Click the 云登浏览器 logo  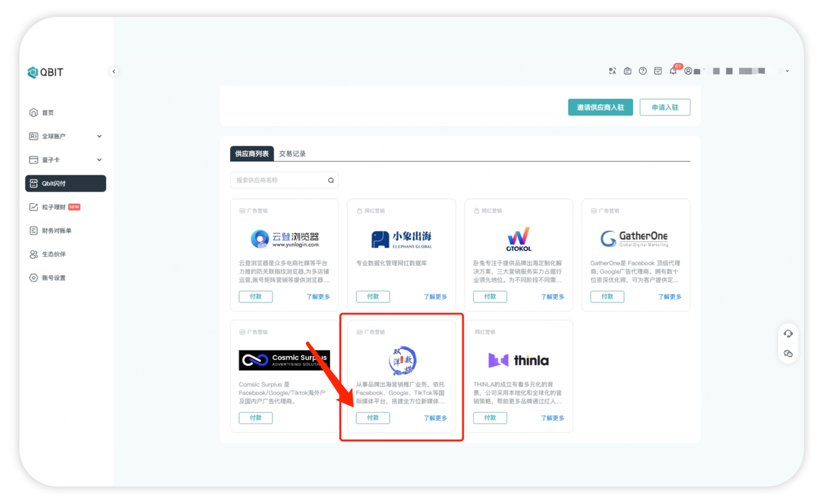pyautogui.click(x=285, y=239)
